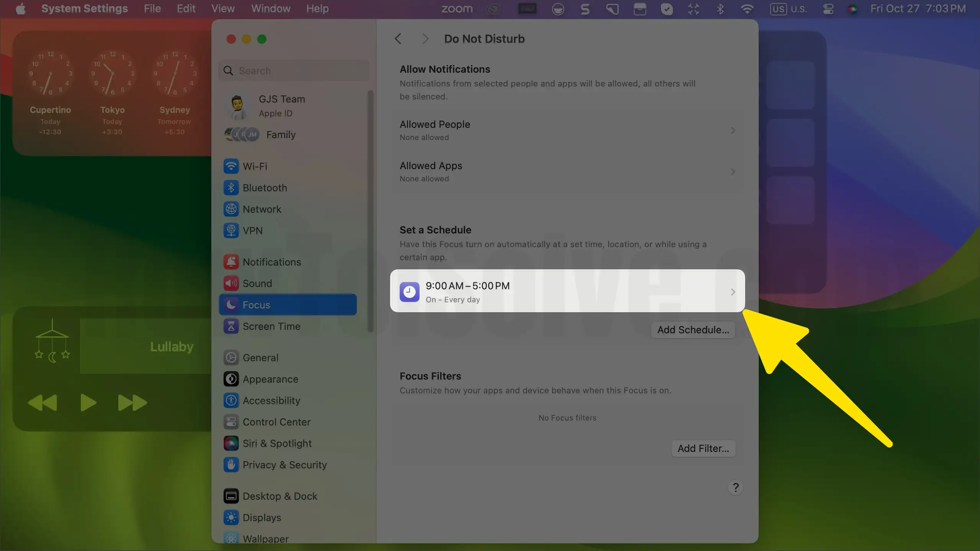Open the Wi-Fi settings icon in sidebar

(231, 166)
